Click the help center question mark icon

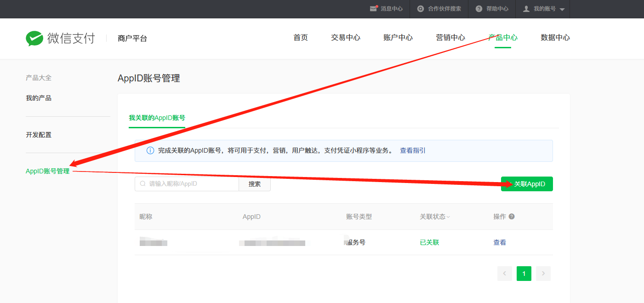[479, 9]
